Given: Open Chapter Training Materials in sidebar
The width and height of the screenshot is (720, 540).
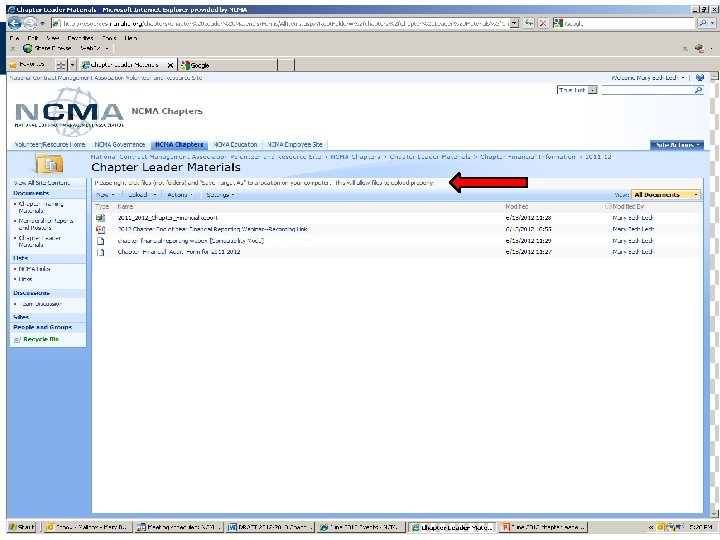Looking at the screenshot, I should tap(40, 207).
